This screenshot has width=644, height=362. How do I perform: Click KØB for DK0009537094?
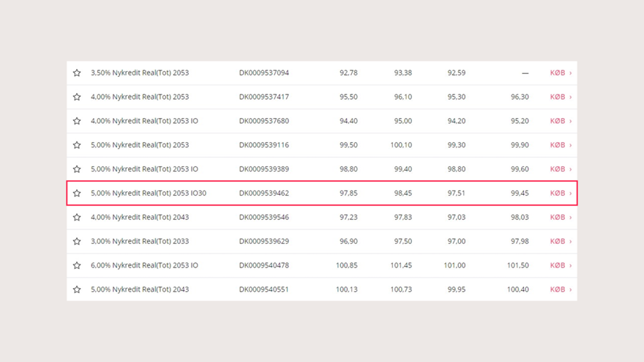point(561,73)
